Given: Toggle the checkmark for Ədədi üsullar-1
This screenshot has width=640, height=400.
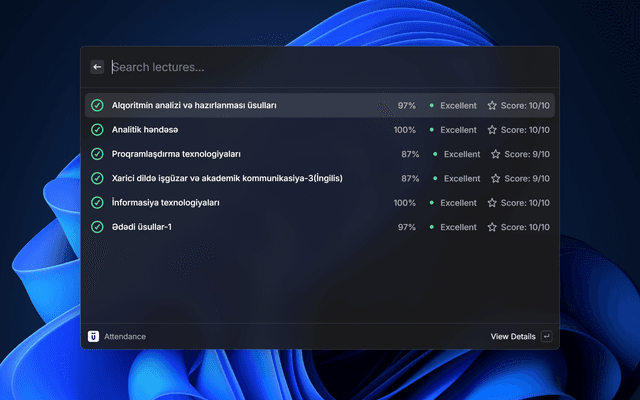Looking at the screenshot, I should (x=97, y=227).
